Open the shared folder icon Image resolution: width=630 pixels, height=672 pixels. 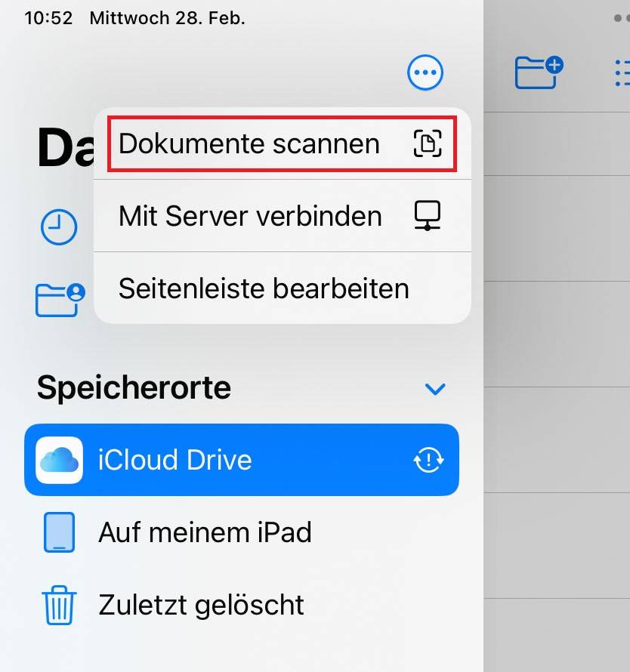pyautogui.click(x=60, y=300)
